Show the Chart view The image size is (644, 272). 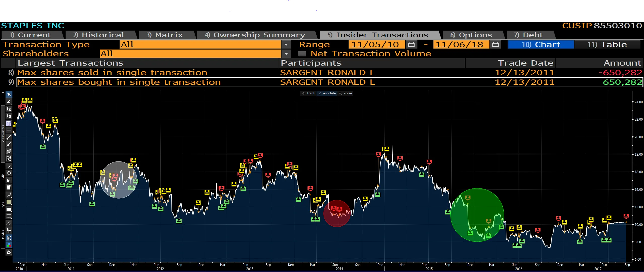541,45
